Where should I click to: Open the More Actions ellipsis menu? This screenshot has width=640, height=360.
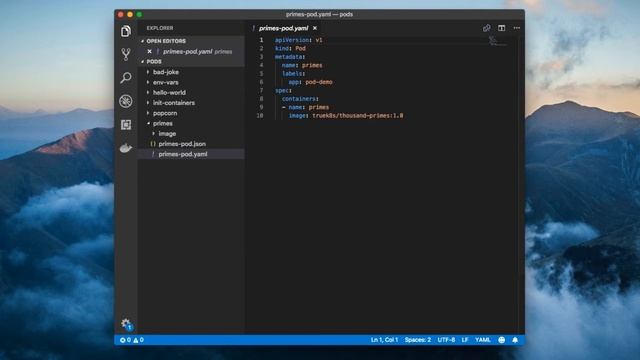tap(517, 28)
